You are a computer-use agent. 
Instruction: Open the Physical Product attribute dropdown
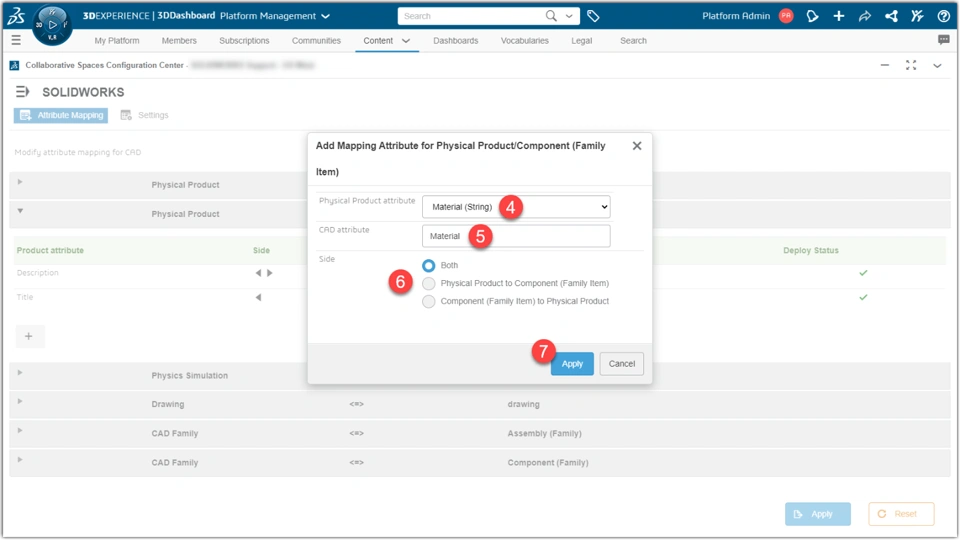coord(516,207)
